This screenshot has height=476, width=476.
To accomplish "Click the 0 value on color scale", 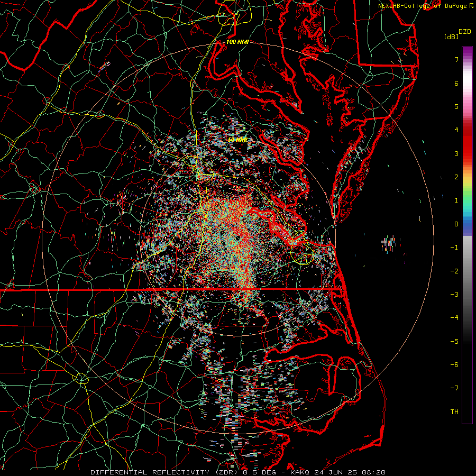I will 456,224.
